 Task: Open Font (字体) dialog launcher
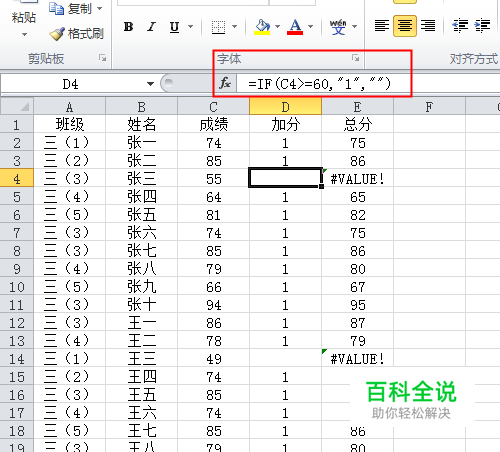pos(356,58)
